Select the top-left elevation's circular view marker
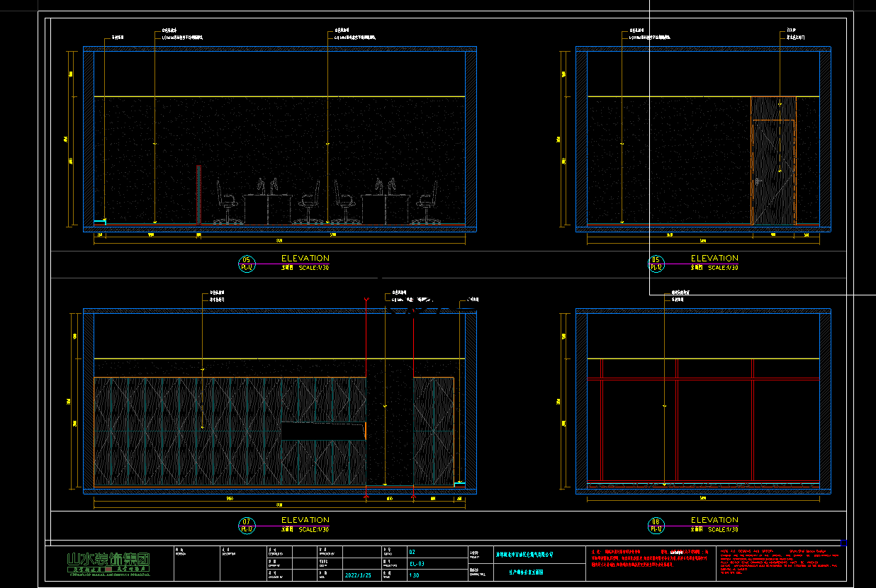This screenshot has height=588, width=876. 247,264
